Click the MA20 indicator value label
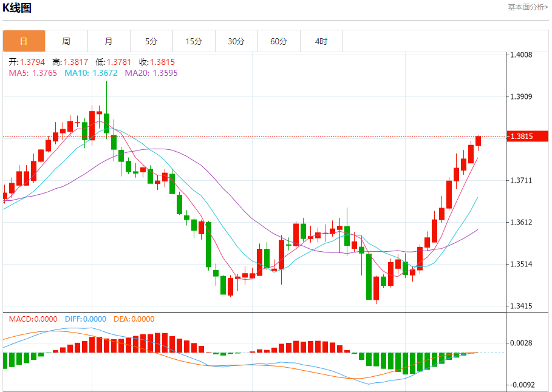 151,73
